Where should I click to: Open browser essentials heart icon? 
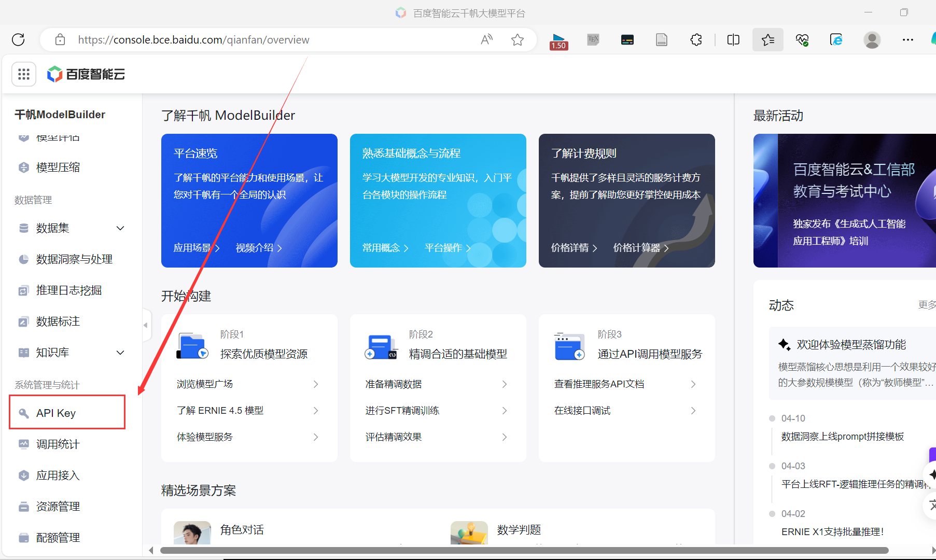(x=802, y=39)
